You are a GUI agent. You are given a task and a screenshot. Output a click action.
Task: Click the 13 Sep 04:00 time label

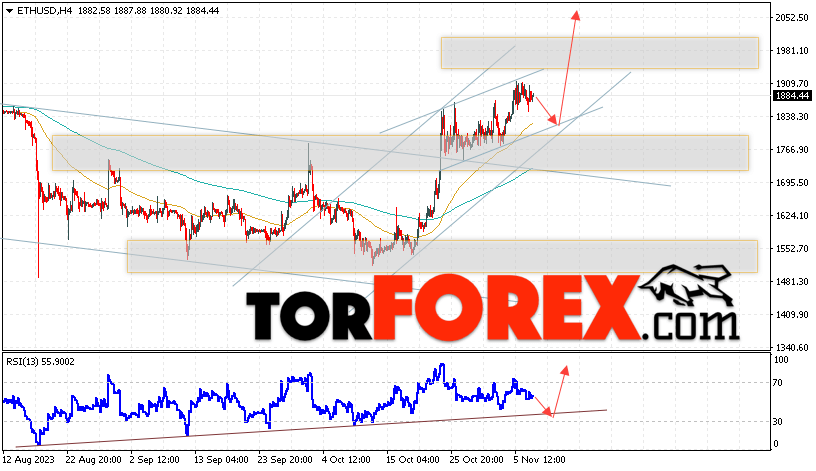221,460
